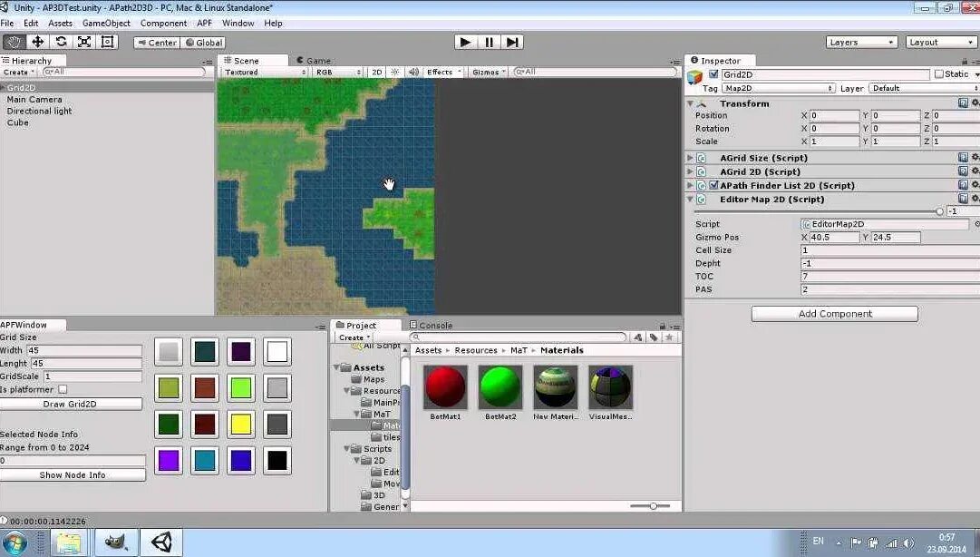The width and height of the screenshot is (980, 557).
Task: Click volume icon in system tray
Action: point(908,543)
